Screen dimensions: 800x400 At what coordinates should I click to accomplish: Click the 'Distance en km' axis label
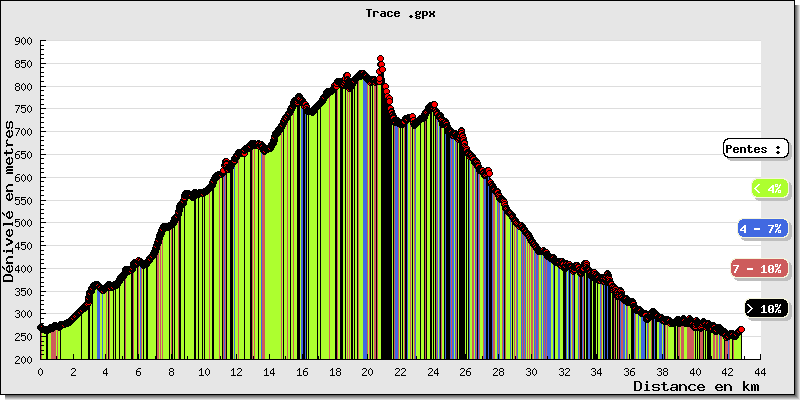click(695, 386)
